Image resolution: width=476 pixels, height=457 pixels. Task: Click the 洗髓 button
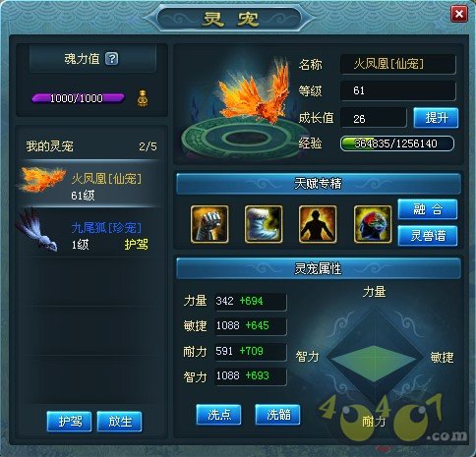pos(277,415)
